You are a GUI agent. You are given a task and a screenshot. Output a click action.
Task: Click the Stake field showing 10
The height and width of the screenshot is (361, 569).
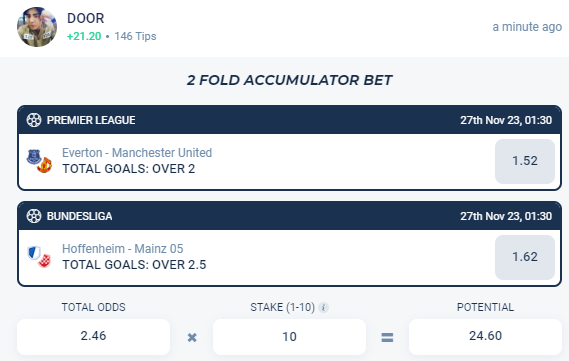289,337
